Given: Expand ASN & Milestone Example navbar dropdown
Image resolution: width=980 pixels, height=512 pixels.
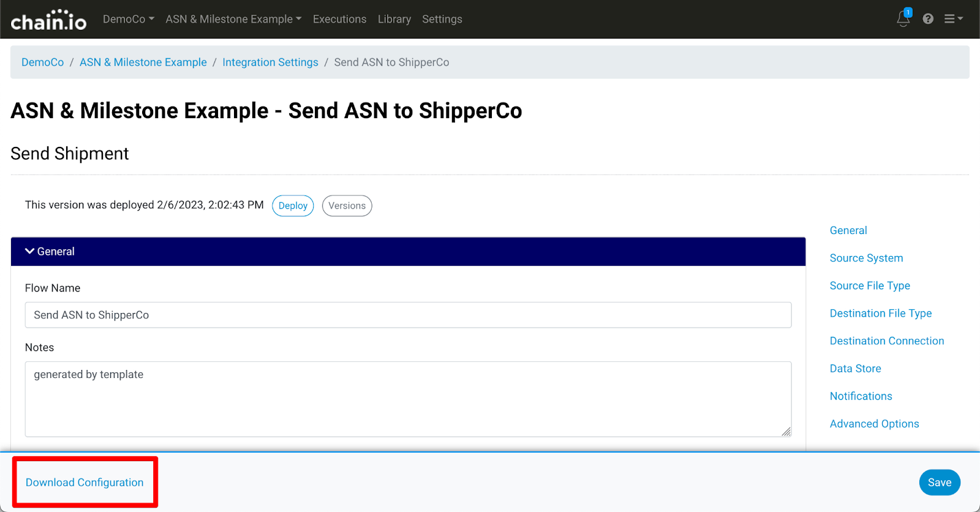Looking at the screenshot, I should pyautogui.click(x=233, y=19).
